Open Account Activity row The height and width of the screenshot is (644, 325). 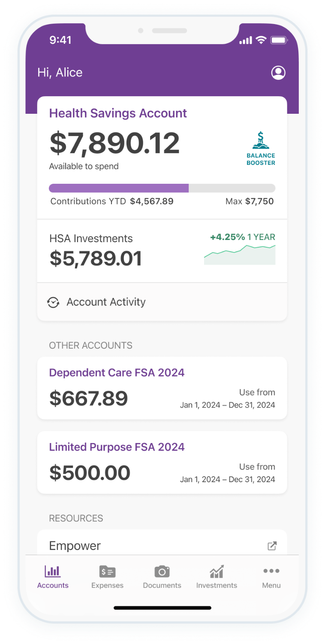coord(106,302)
